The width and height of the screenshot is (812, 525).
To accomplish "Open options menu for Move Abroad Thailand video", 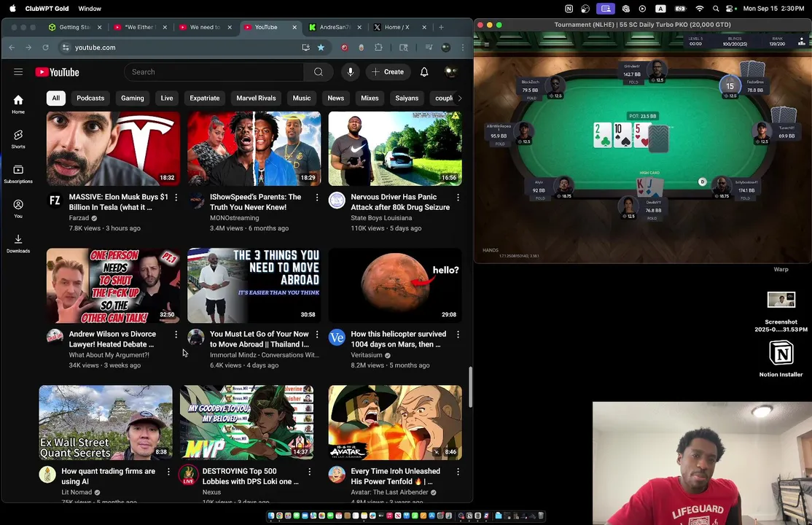I will click(317, 334).
